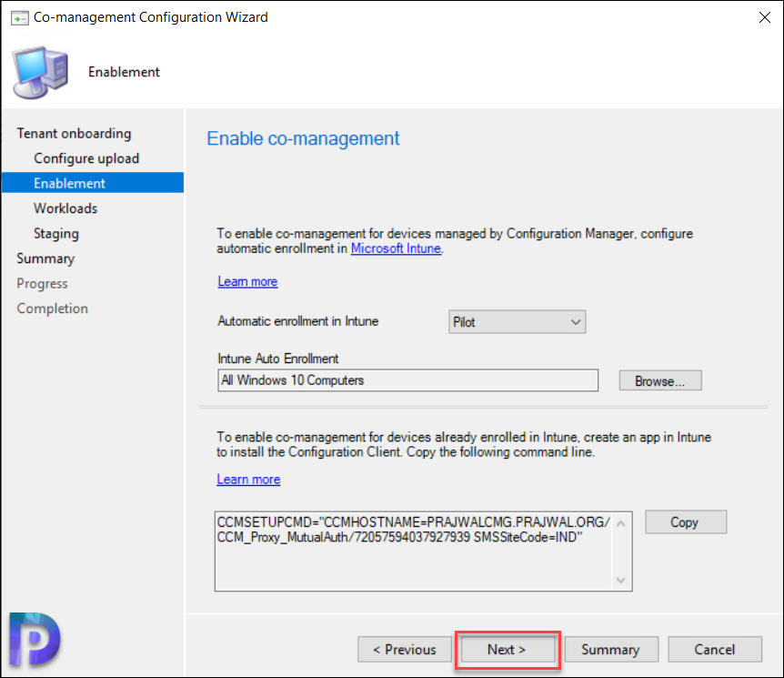Click the wizard title bar icon

click(x=19, y=18)
